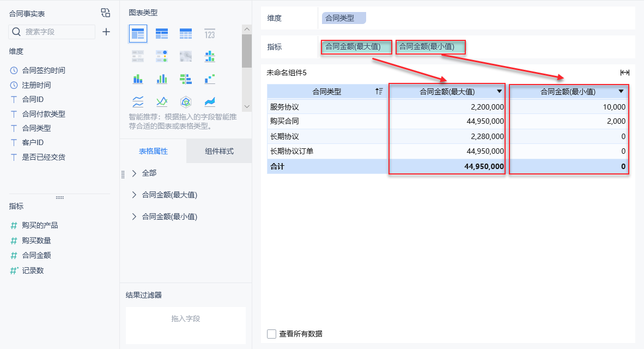
Task: Click the 合同类型 dimension pill
Action: click(x=344, y=18)
